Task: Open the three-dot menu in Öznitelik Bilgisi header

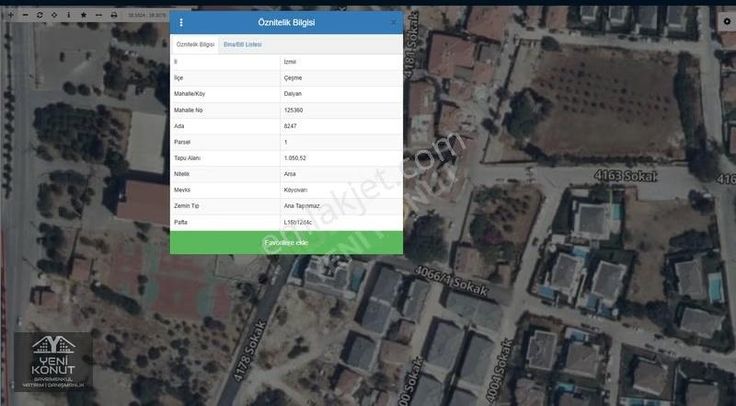Action: (181, 22)
